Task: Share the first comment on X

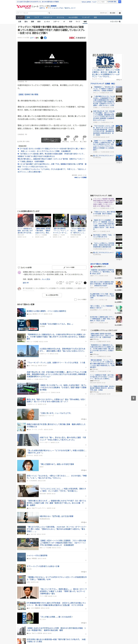Action: 85,283
